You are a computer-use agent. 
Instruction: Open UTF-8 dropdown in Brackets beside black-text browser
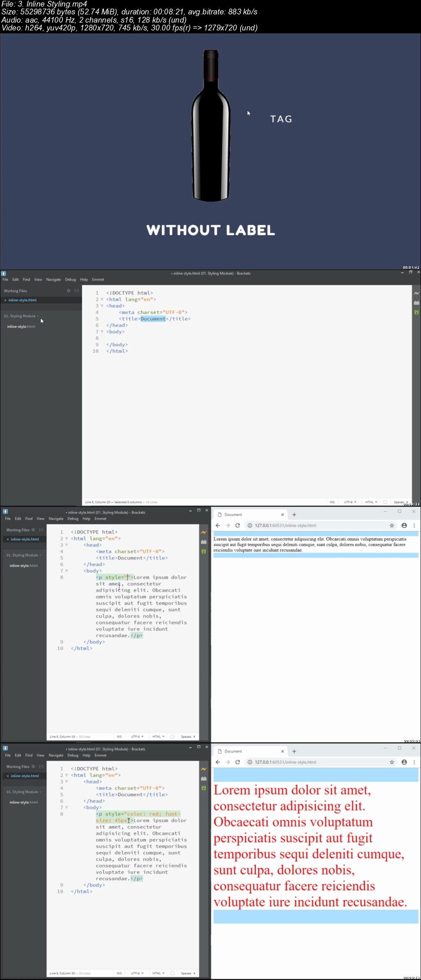[x=137, y=736]
